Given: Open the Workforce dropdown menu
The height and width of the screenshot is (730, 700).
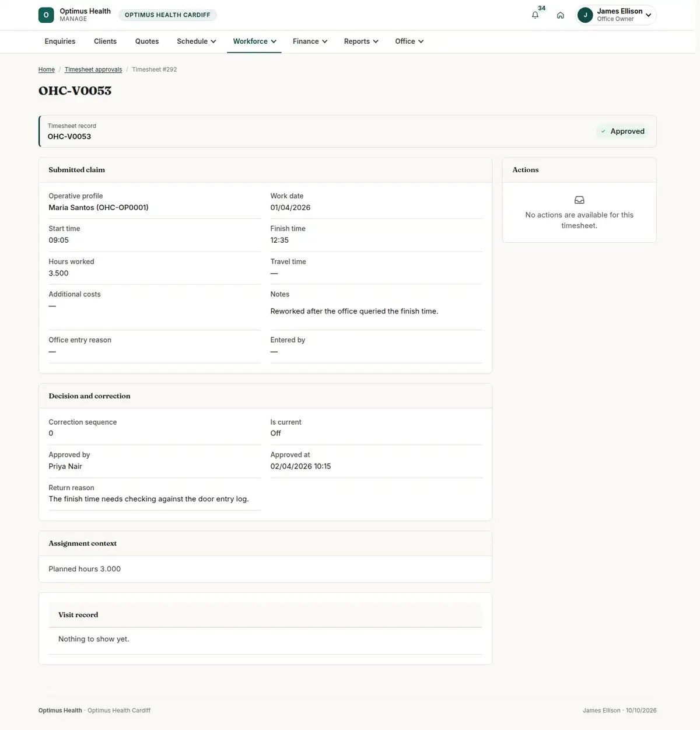Looking at the screenshot, I should [254, 41].
